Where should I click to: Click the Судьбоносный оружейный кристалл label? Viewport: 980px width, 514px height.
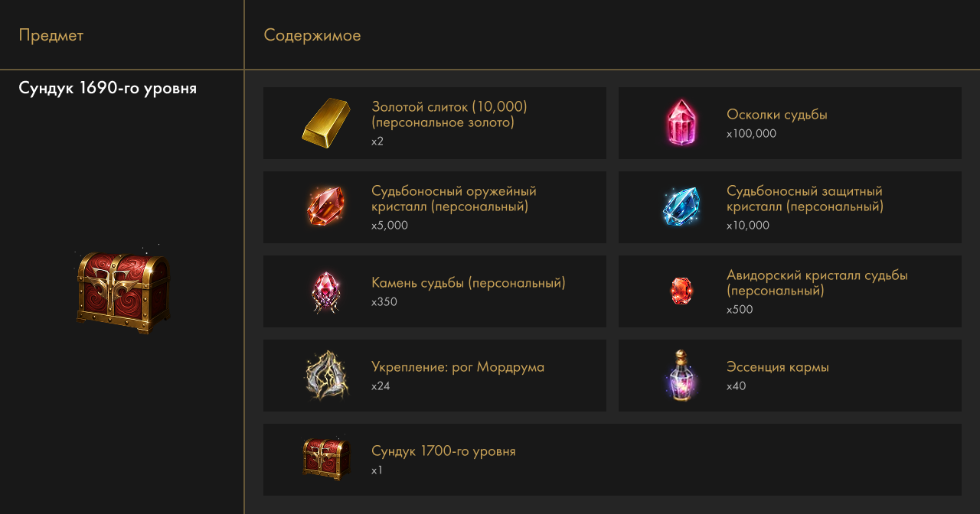454,199
